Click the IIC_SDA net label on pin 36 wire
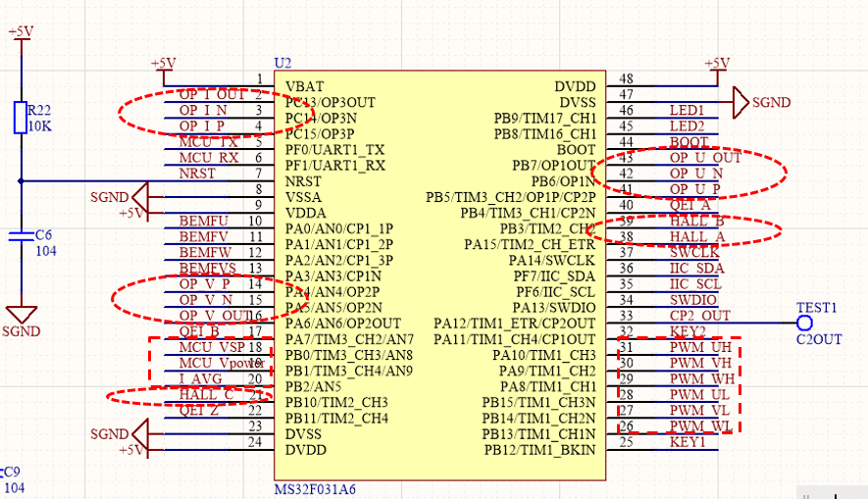 tap(697, 269)
